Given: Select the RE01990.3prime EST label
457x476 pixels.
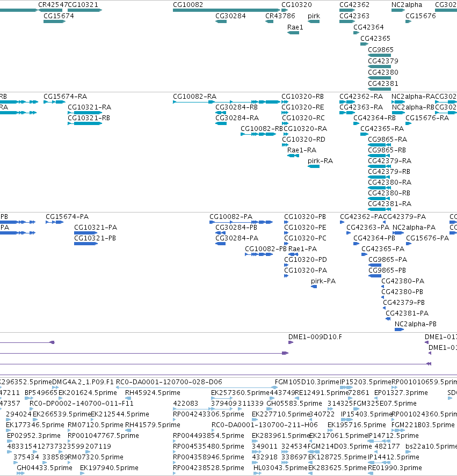Looking at the screenshot, I should coord(395,468).
